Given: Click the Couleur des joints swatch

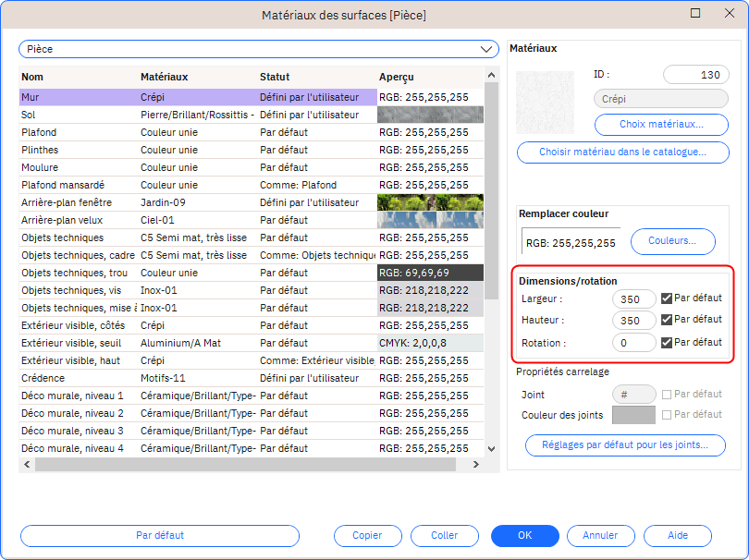Looking at the screenshot, I should [633, 415].
